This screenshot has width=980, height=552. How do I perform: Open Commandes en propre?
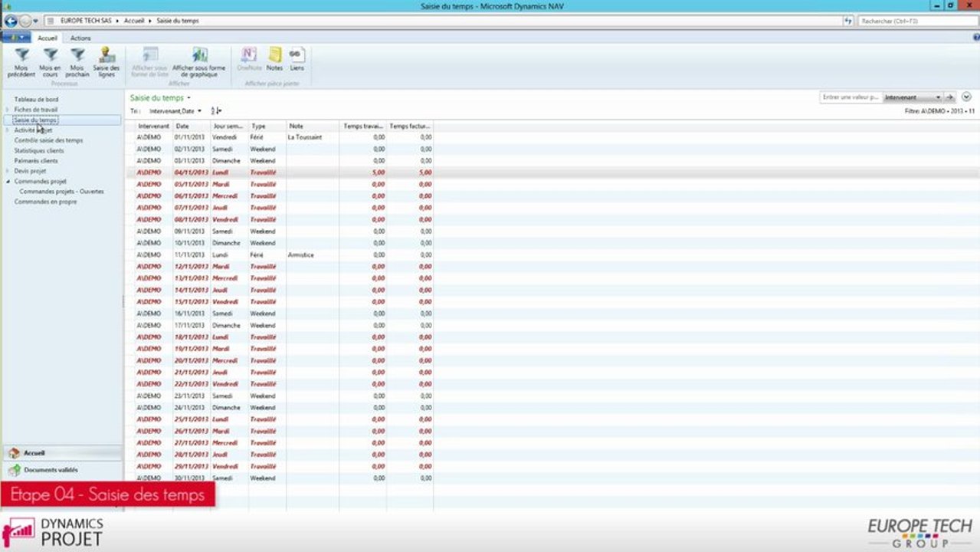coord(45,202)
